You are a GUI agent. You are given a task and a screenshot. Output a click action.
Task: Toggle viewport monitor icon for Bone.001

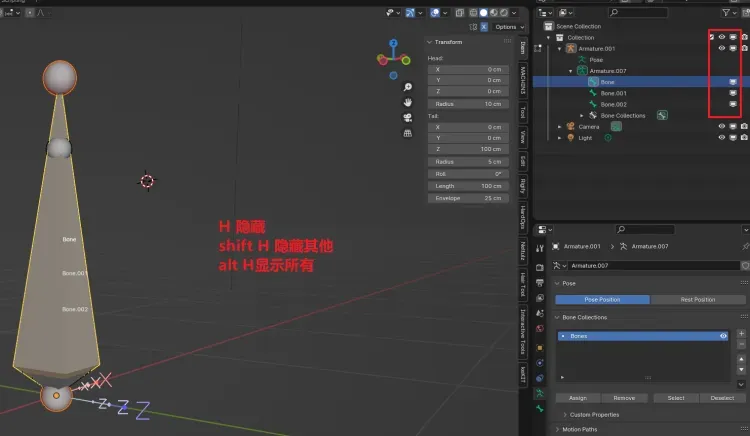coord(733,93)
